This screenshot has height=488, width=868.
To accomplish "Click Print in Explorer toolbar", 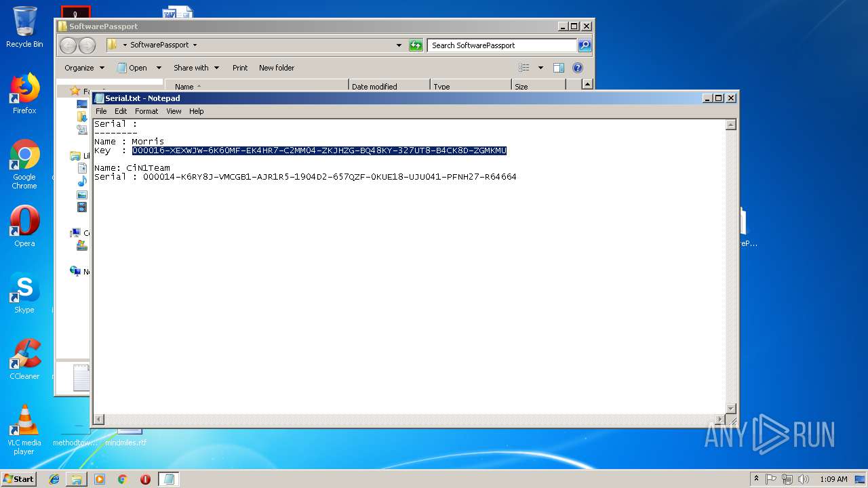I will (240, 68).
